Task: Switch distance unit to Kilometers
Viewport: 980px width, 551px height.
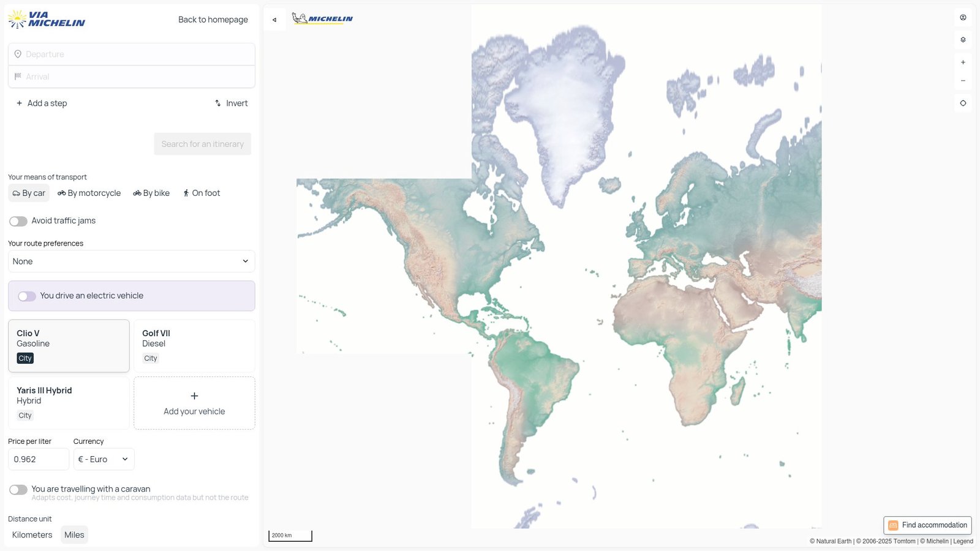Action: 32,535
